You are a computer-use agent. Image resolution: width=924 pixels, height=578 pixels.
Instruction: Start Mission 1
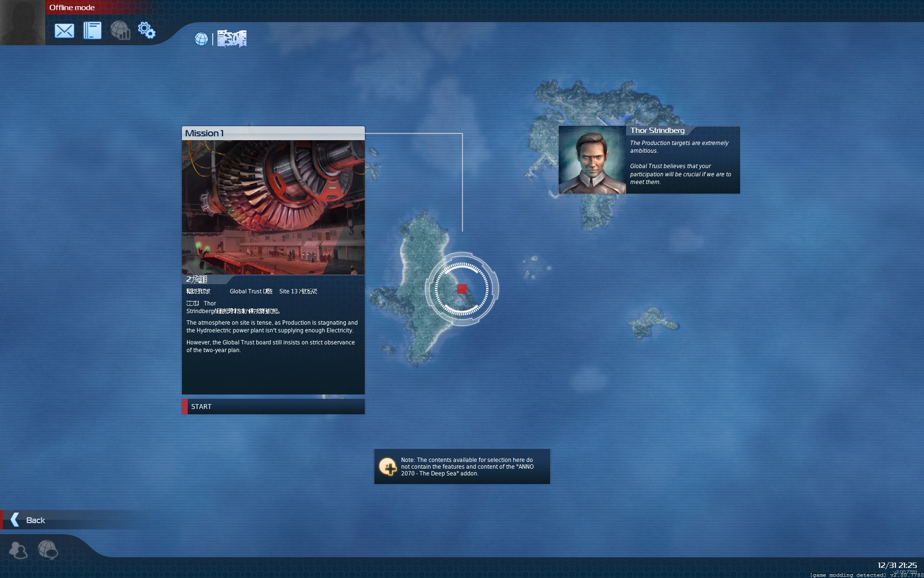click(273, 407)
